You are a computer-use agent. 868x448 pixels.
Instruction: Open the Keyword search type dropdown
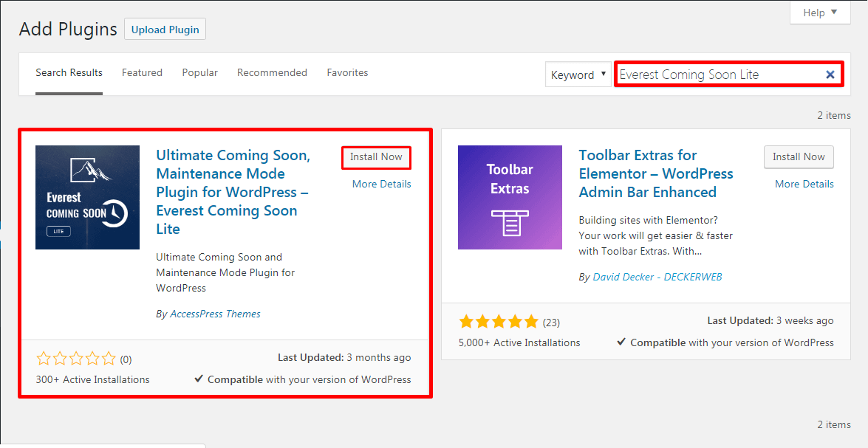578,75
